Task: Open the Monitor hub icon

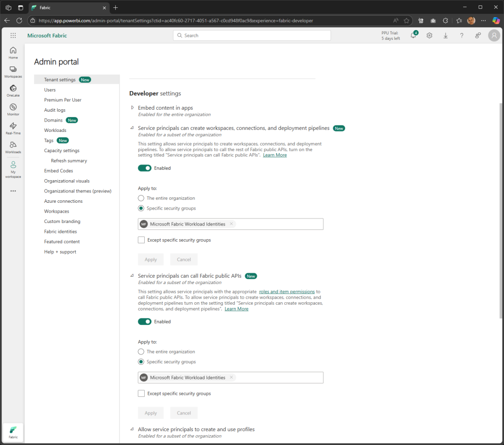Action: coord(13,108)
